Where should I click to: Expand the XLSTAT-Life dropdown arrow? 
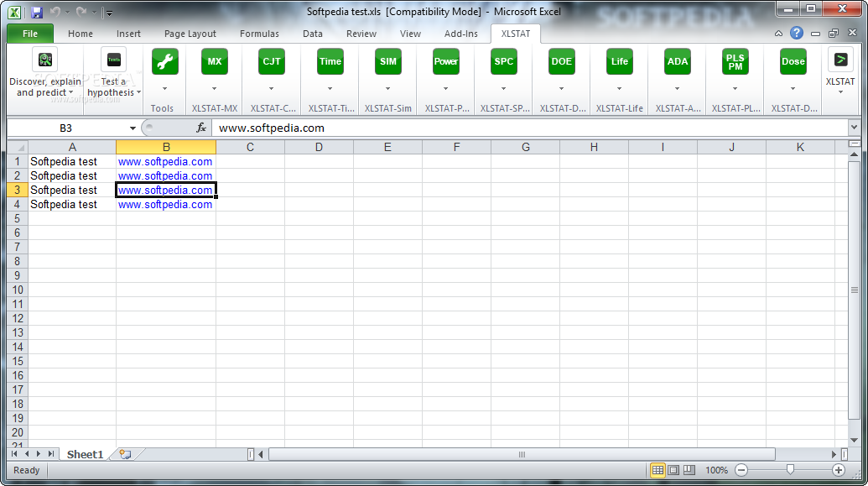click(620, 89)
